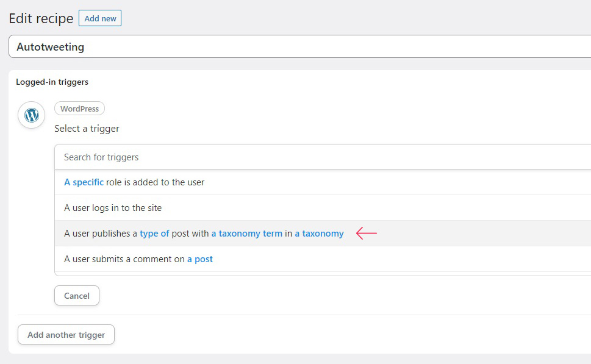Click the Edit recipe page heading

(41, 18)
